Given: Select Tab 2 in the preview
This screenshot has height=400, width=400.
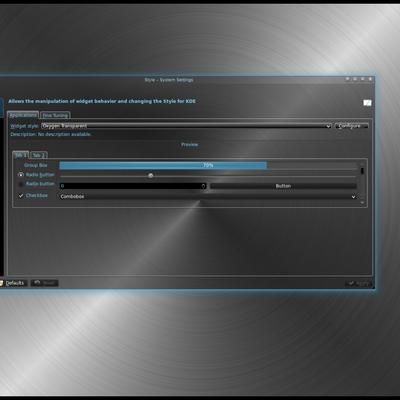Looking at the screenshot, I should pos(39,155).
